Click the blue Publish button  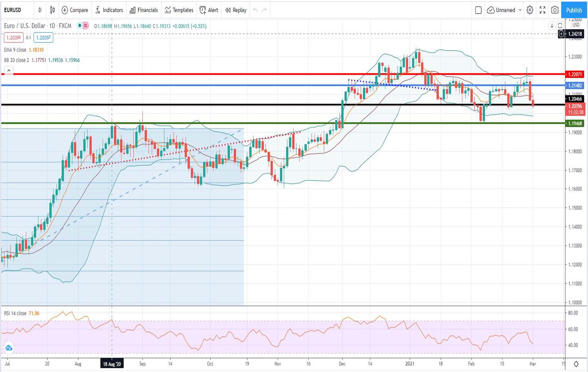[x=574, y=10]
